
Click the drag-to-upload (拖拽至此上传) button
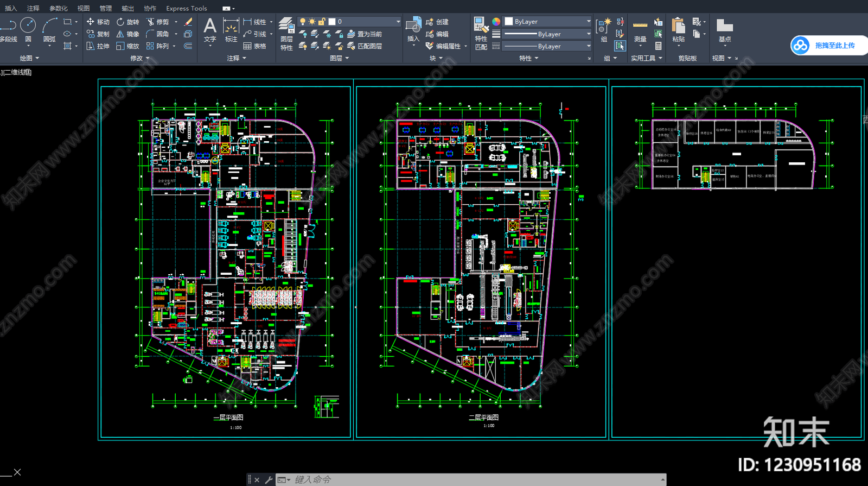coord(828,46)
